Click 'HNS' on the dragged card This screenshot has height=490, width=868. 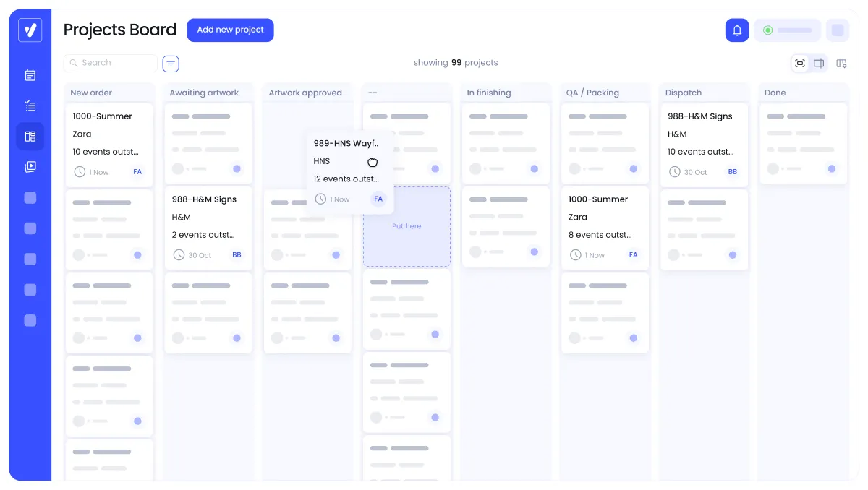322,161
